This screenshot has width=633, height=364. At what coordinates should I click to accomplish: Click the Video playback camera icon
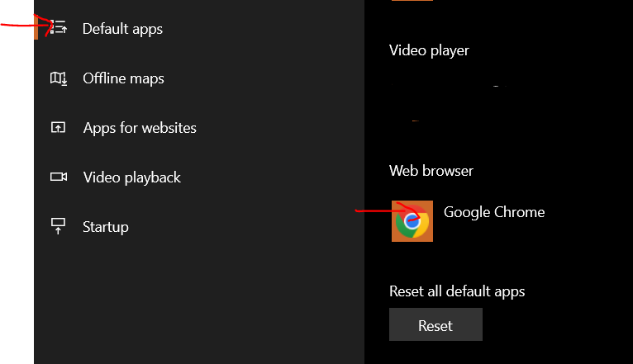tap(58, 177)
